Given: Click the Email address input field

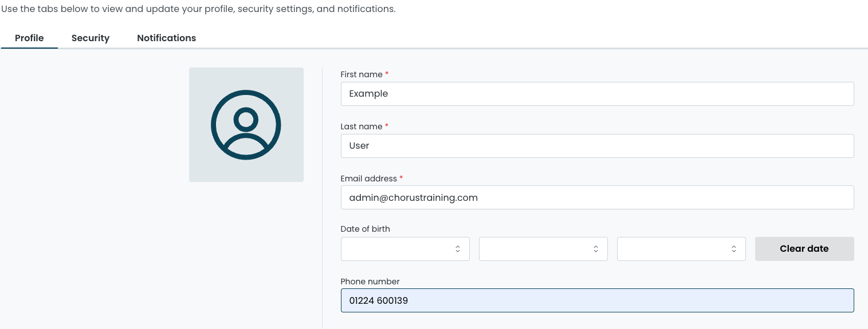Looking at the screenshot, I should [596, 197].
